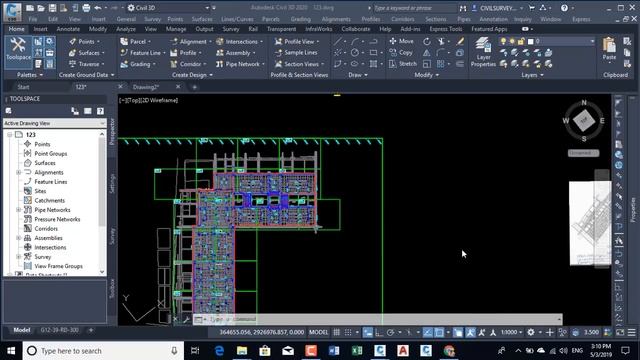This screenshot has height=360, width=640.
Task: Click the Workspace Switching gear in status bar
Action: click(x=531, y=333)
